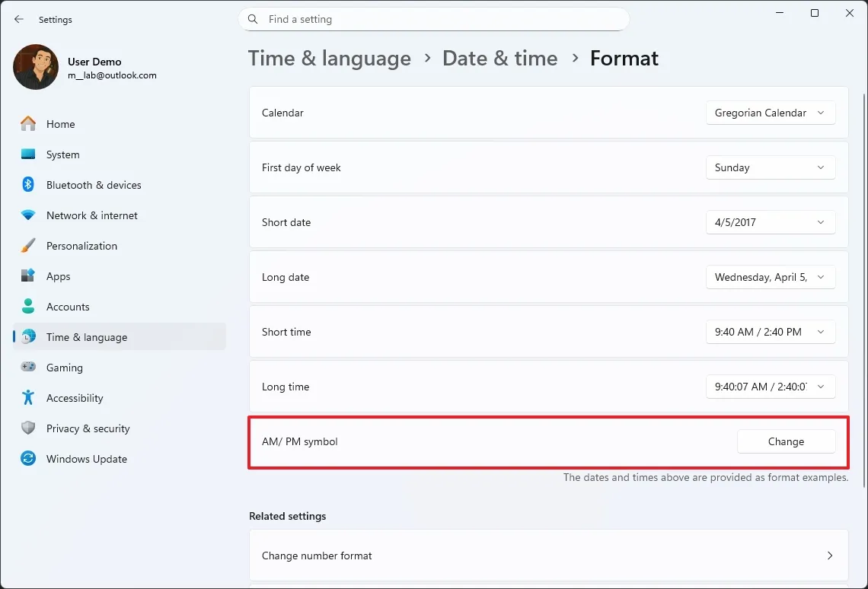The height and width of the screenshot is (589, 868).
Task: Open Personalization settings
Action: point(81,245)
